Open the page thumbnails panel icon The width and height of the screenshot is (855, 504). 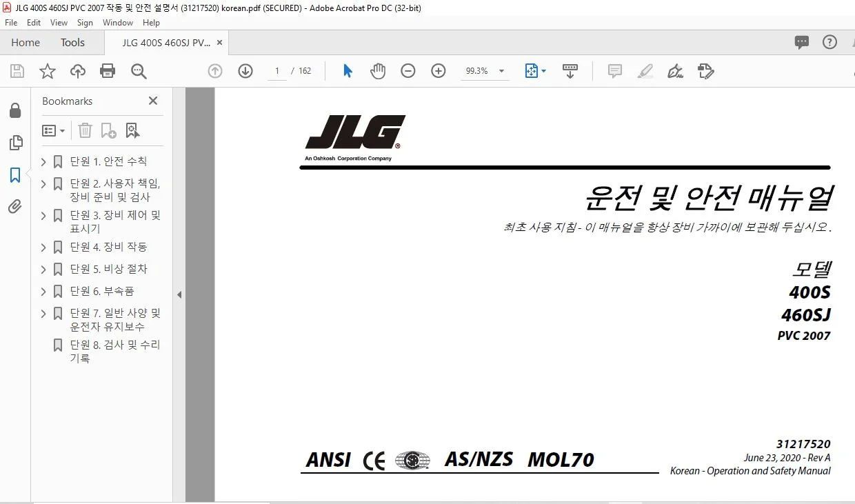point(15,143)
